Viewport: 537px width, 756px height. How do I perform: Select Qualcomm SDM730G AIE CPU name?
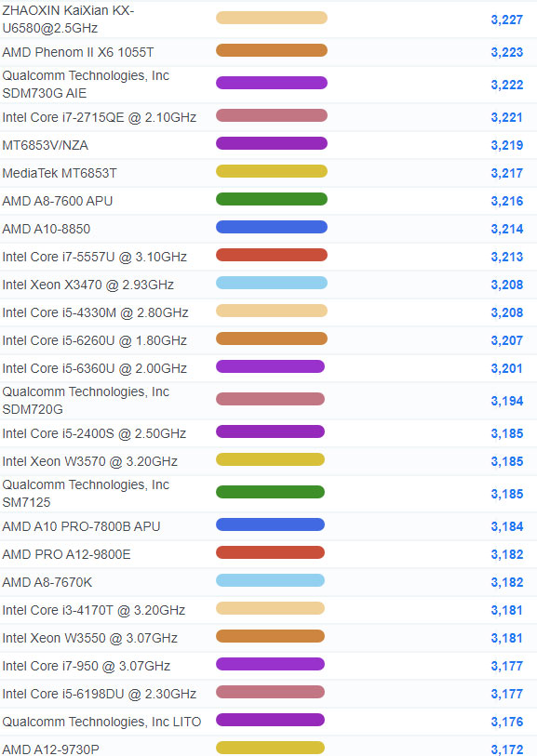(x=86, y=85)
